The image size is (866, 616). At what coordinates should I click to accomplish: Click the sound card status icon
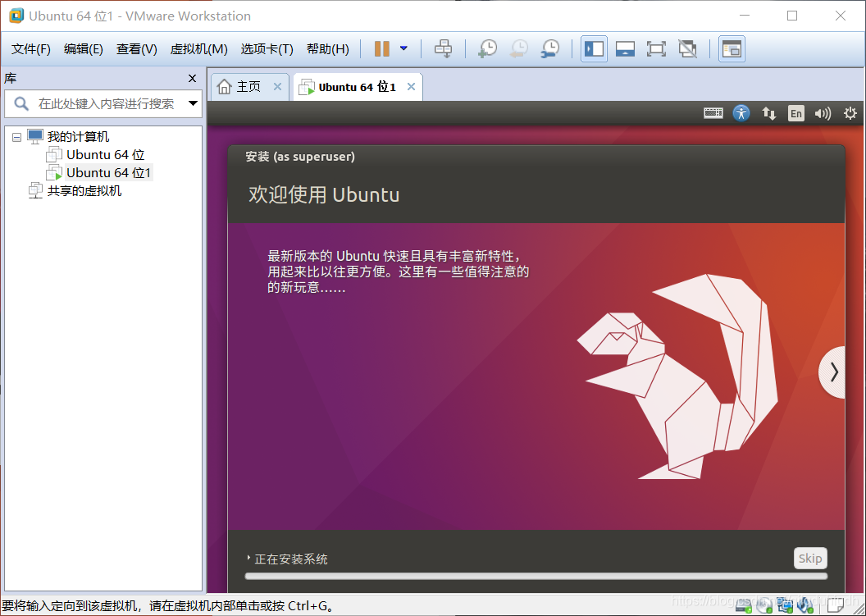pyautogui.click(x=805, y=607)
